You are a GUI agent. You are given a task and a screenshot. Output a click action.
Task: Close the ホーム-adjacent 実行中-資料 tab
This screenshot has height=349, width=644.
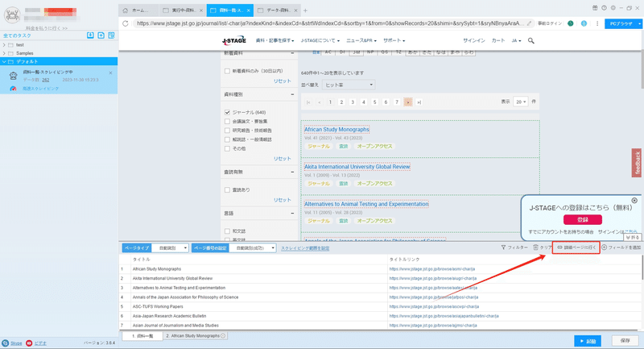[x=201, y=10]
